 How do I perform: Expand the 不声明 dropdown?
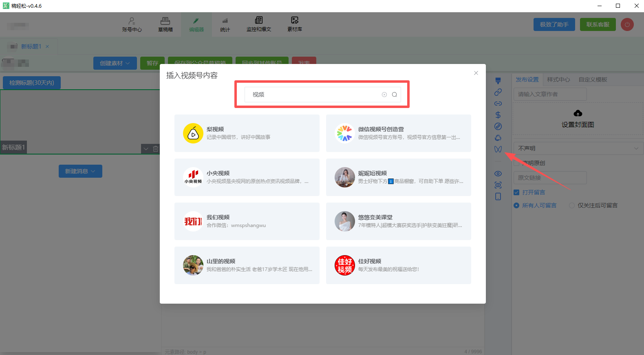coord(578,148)
